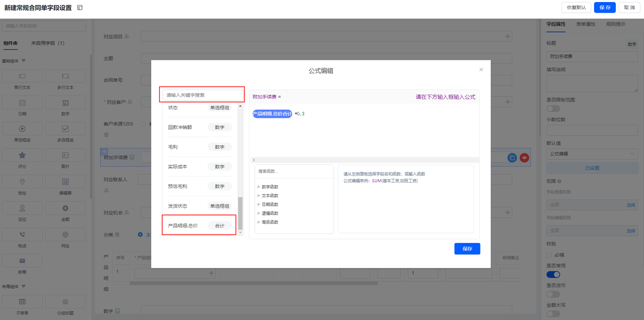644x320 pixels.
Task: Click the layout icon beside the page title
Action: pos(80,8)
